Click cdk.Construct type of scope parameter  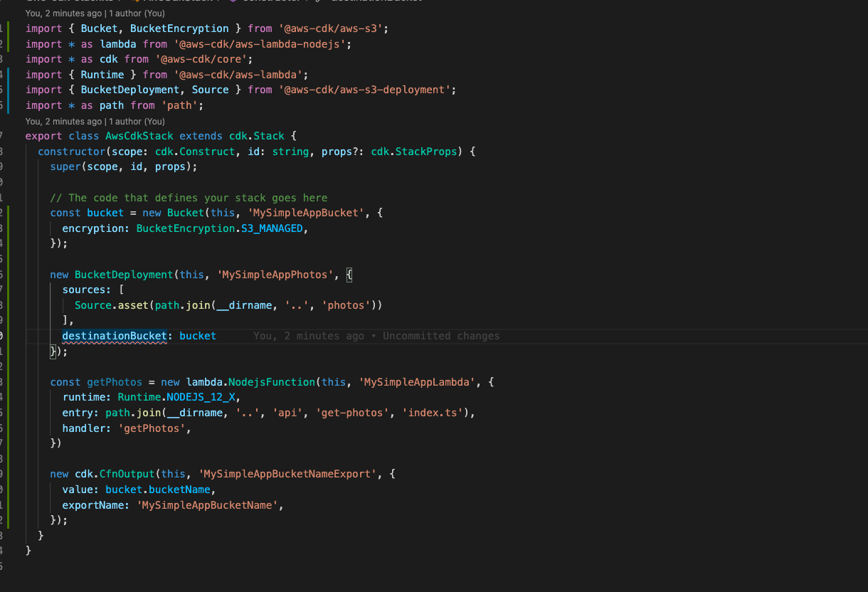coord(195,152)
